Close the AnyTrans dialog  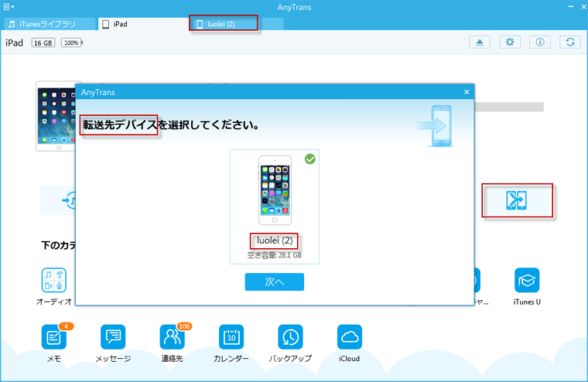(x=467, y=92)
